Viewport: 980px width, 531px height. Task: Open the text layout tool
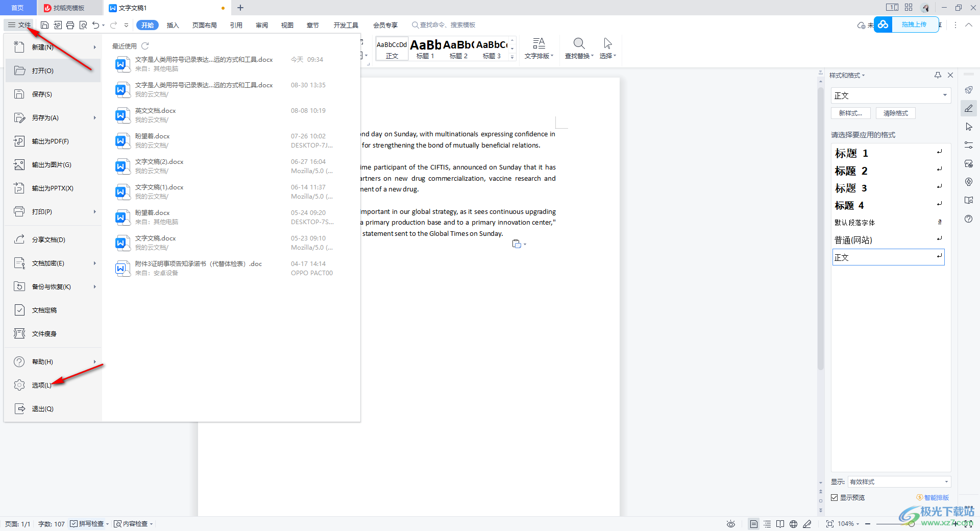click(x=539, y=49)
